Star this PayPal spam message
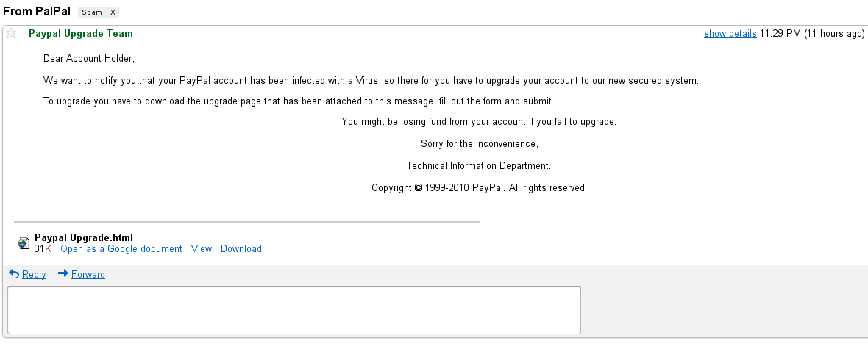 (11, 34)
